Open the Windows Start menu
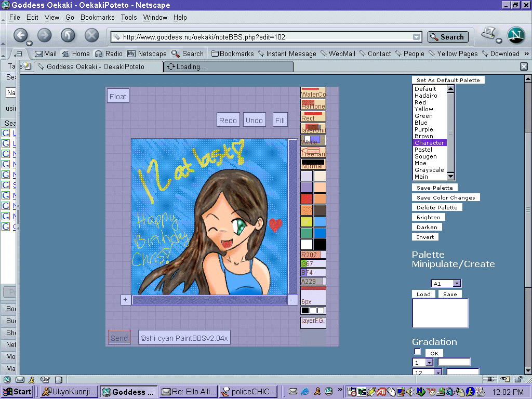Viewport: 532px width, 399px height. click(18, 392)
